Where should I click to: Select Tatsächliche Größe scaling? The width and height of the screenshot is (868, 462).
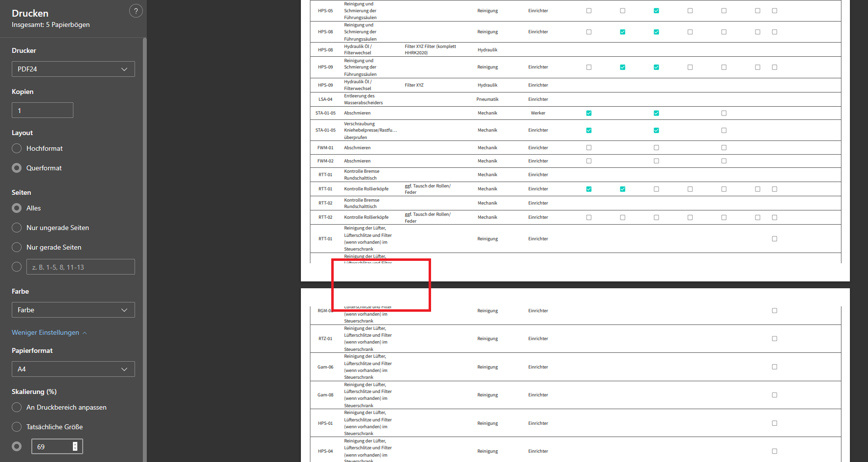16,426
